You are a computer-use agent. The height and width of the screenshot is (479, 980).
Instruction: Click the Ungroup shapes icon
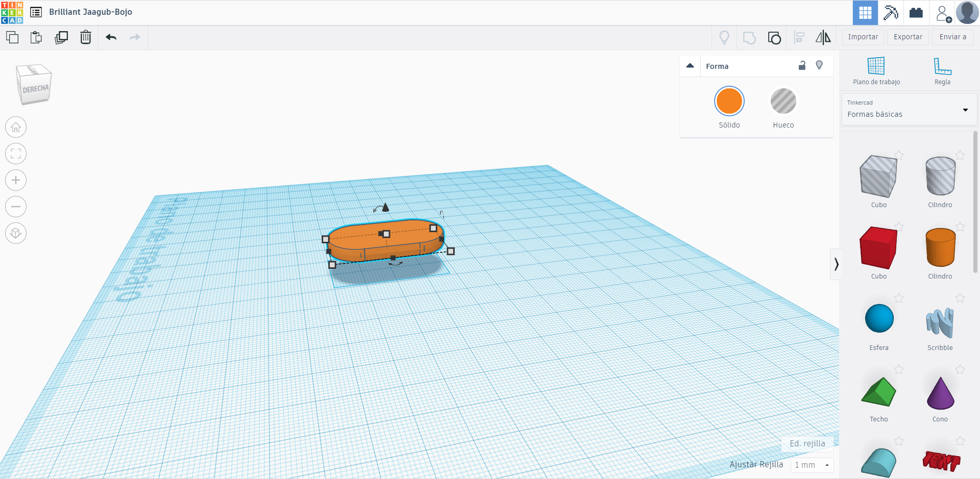(x=774, y=38)
